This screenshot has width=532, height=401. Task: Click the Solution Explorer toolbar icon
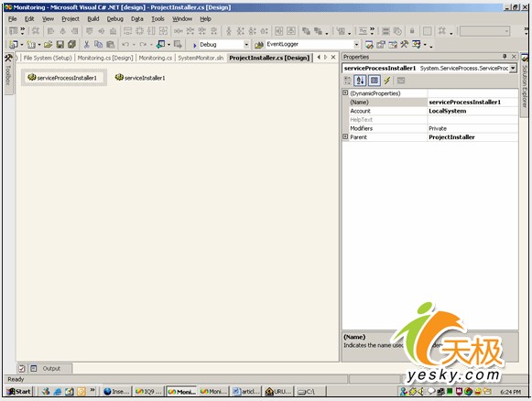(369, 45)
